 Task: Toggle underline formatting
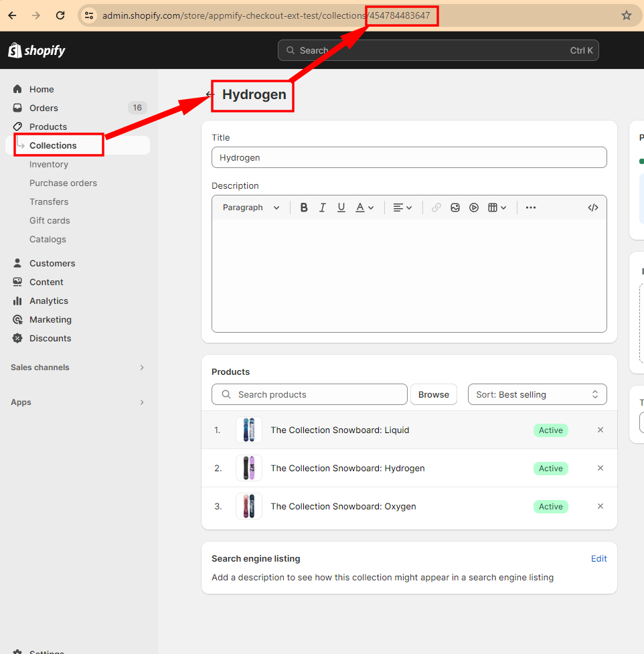click(341, 208)
